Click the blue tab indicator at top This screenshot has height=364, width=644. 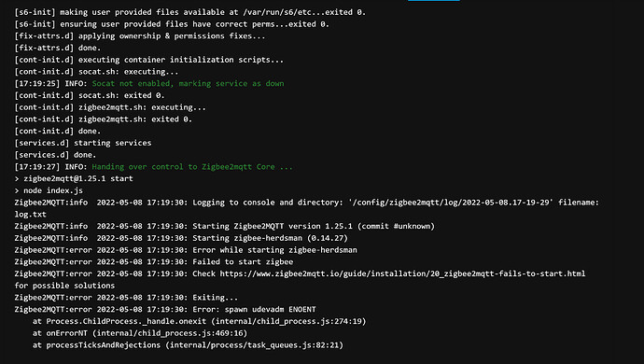[434, 0]
